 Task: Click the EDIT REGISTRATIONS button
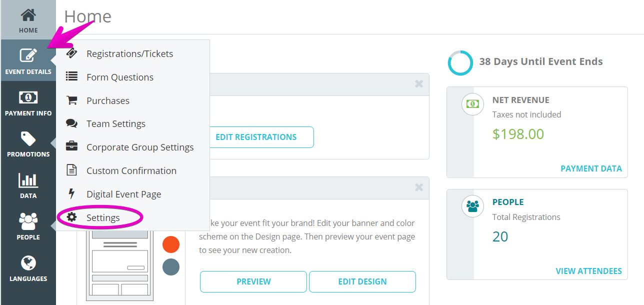click(x=256, y=137)
